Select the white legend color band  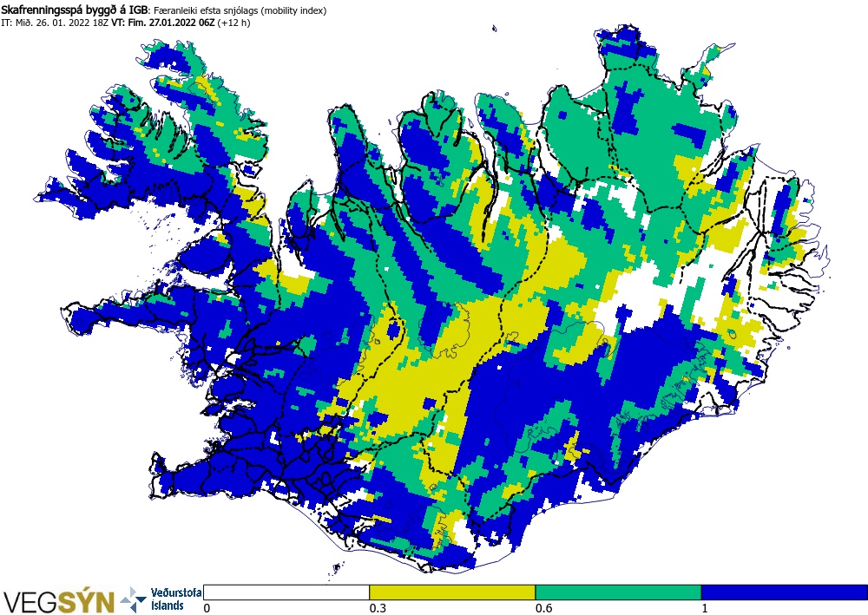tap(286, 592)
